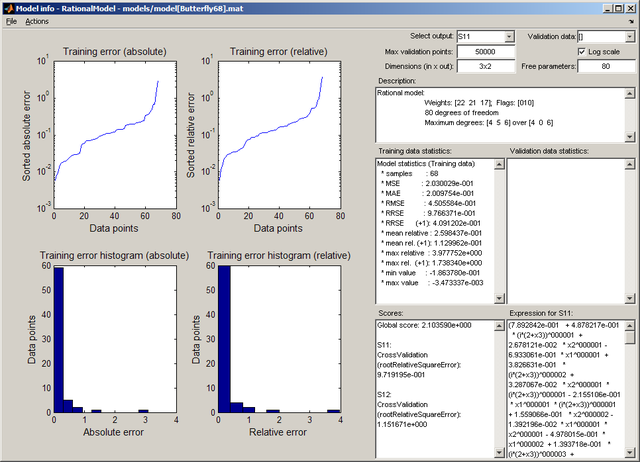Open the File menu
Viewport: 640px width, 462px height.
point(11,21)
